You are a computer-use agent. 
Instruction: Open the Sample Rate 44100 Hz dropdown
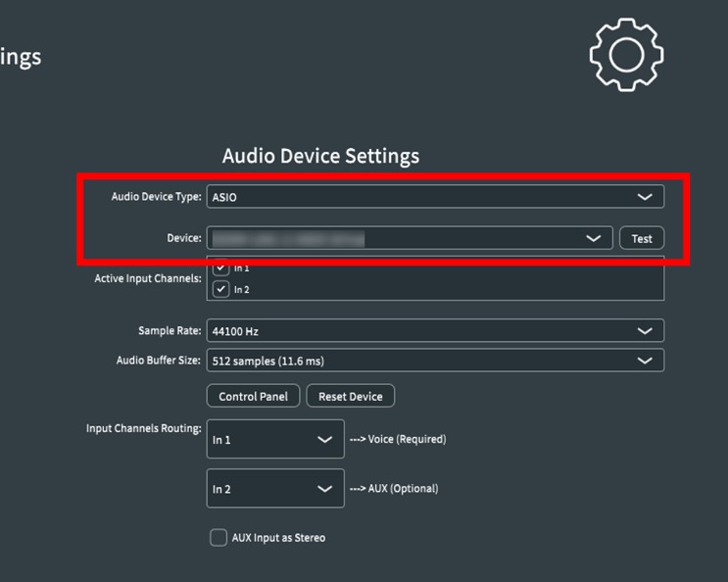point(435,331)
